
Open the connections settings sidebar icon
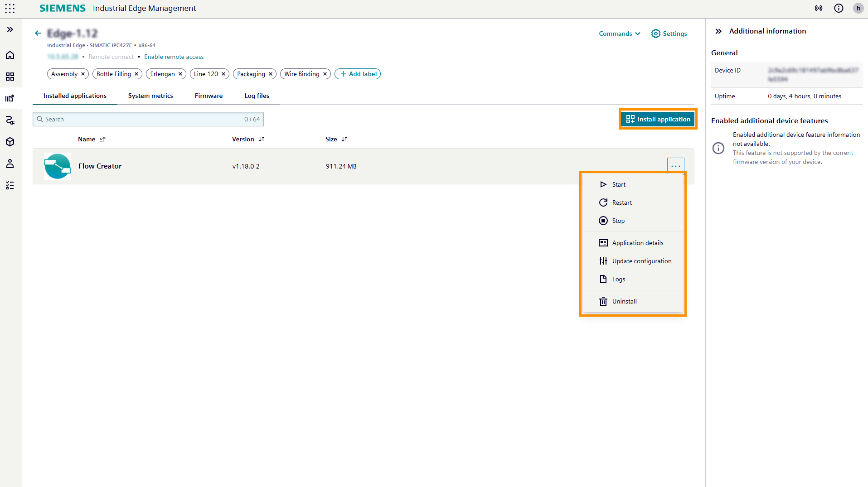pyautogui.click(x=10, y=120)
